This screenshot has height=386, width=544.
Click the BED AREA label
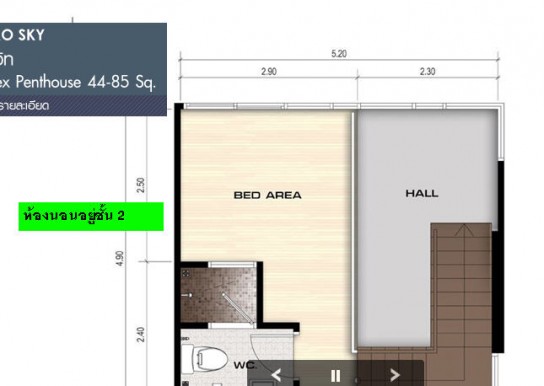[267, 195]
